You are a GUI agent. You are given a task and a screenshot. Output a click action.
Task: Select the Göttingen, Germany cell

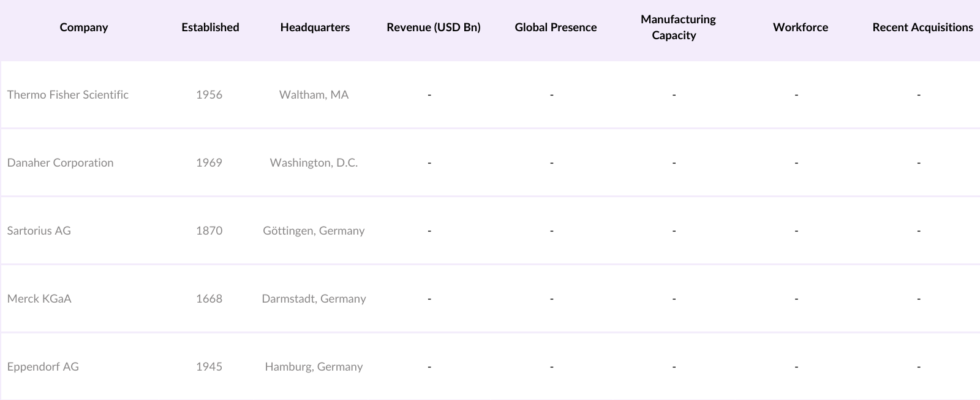314,231
